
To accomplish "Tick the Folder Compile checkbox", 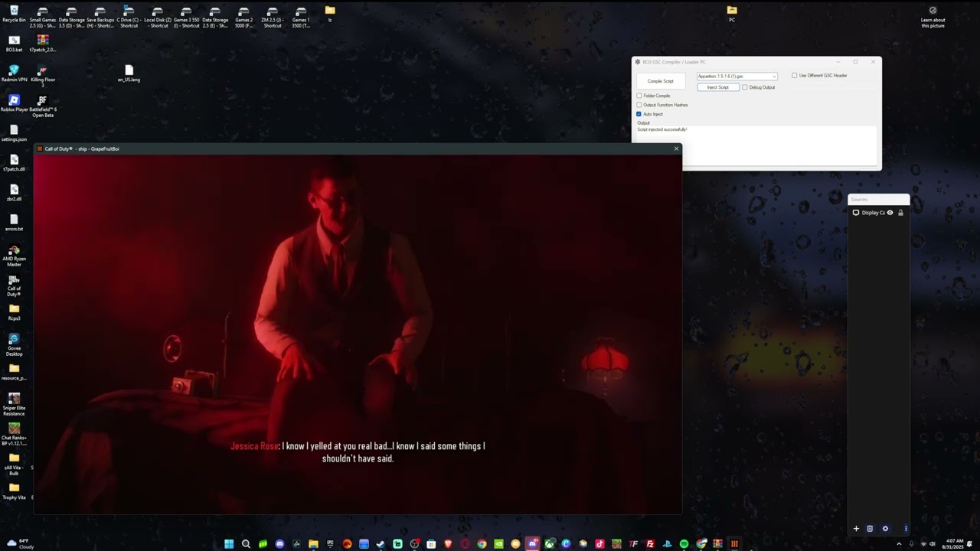I will point(639,96).
